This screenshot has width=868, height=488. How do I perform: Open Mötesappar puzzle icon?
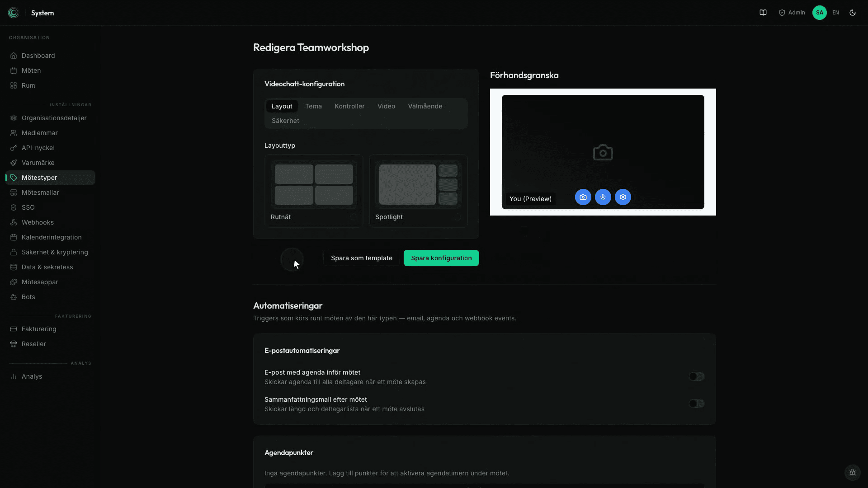(14, 282)
